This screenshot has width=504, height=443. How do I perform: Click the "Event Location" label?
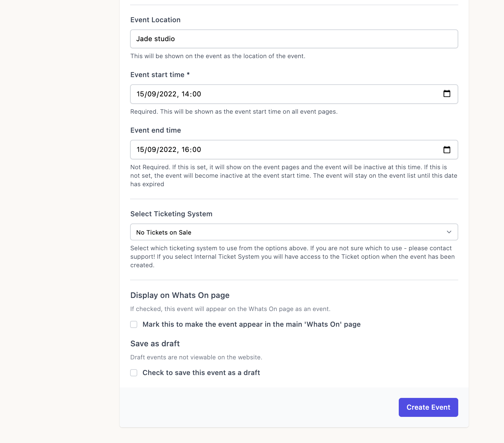(x=156, y=20)
